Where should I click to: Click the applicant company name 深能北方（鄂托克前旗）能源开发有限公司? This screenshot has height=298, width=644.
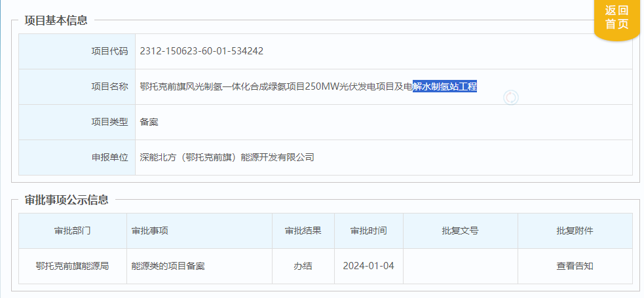[227, 157]
